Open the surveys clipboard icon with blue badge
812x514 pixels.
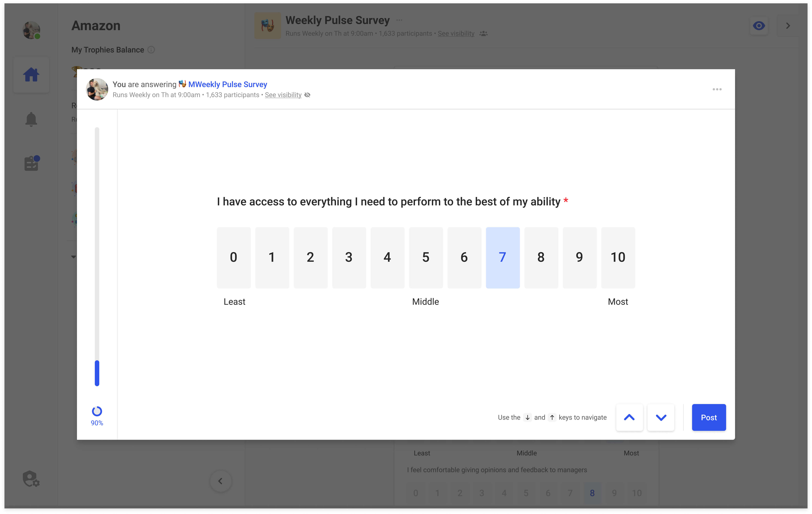pos(31,163)
